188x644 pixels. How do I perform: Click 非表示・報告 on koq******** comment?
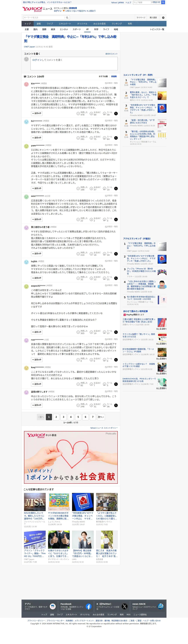coord(111,367)
